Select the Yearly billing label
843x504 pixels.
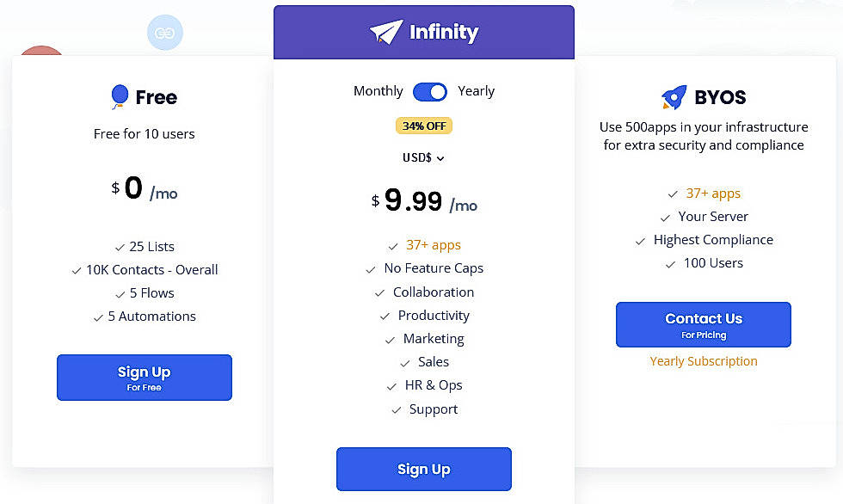point(477,91)
